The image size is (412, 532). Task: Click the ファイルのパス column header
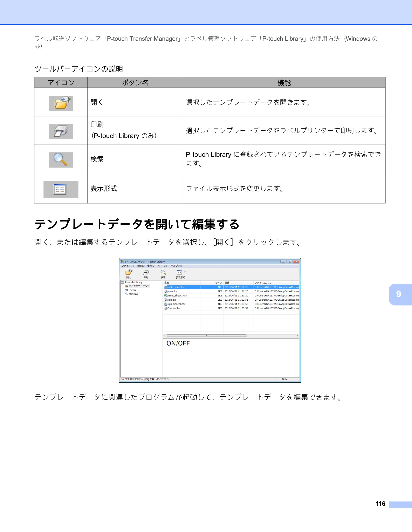click(276, 282)
